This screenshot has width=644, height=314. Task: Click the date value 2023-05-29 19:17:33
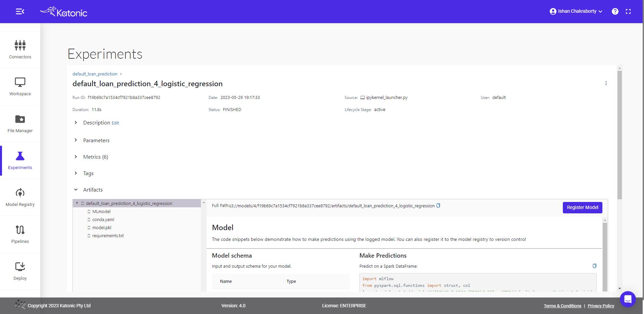(x=240, y=98)
